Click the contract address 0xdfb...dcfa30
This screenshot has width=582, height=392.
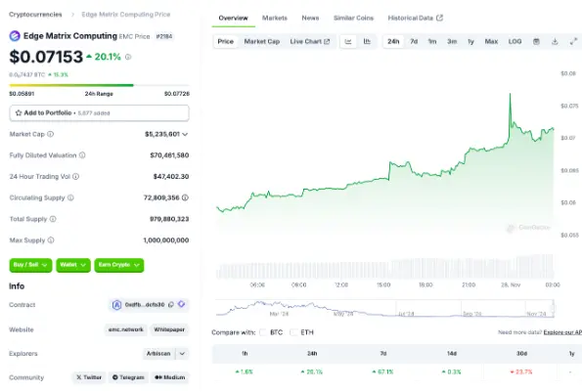pyautogui.click(x=145, y=304)
